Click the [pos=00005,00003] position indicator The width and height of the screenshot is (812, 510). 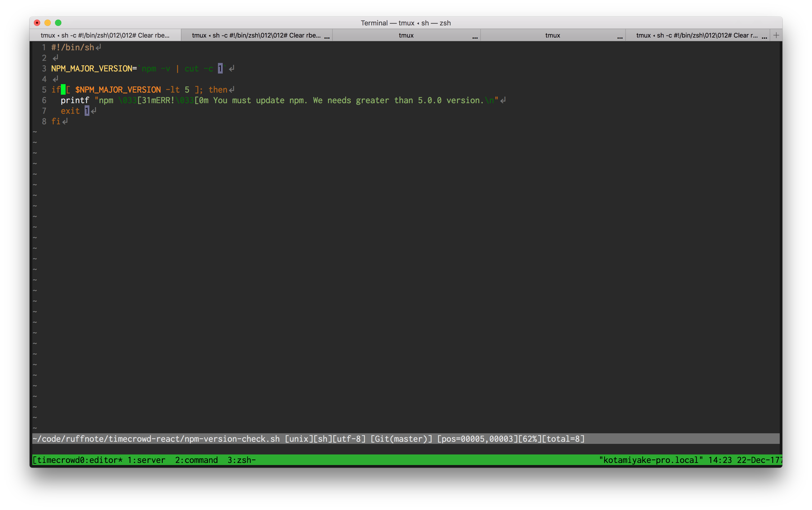click(x=477, y=439)
